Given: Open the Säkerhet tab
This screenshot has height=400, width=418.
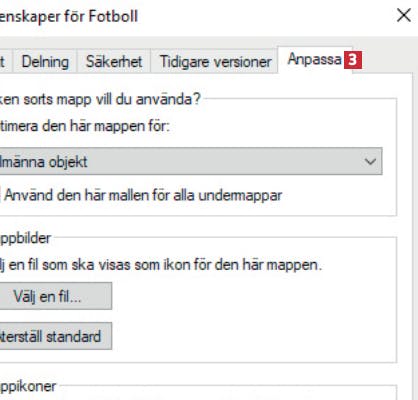Looking at the screenshot, I should click(114, 62).
